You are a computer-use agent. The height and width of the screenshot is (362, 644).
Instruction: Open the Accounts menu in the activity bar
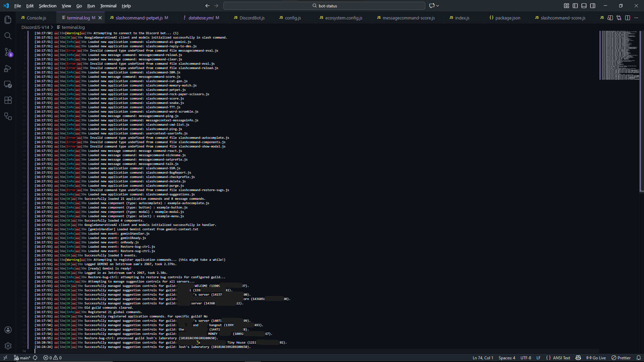point(8,330)
